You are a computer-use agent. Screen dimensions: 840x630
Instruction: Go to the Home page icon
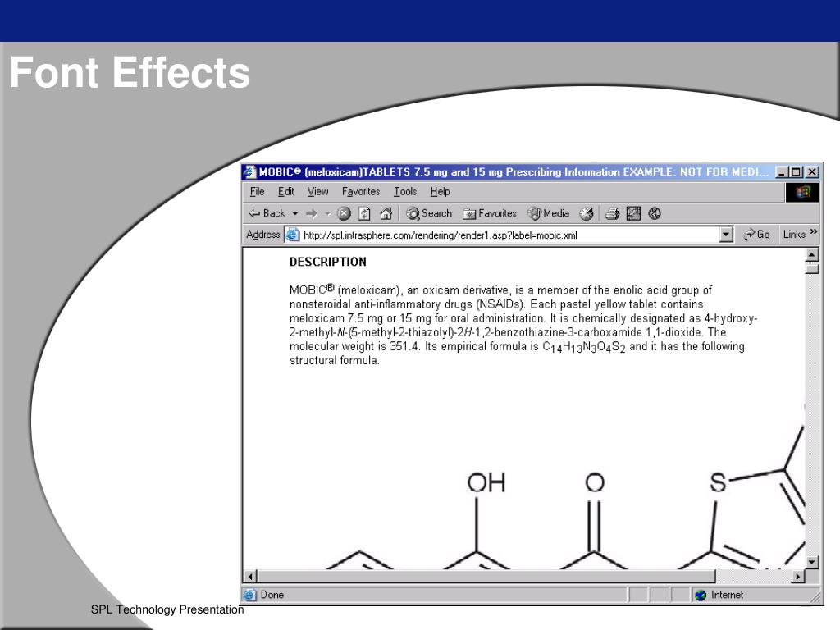click(x=386, y=214)
